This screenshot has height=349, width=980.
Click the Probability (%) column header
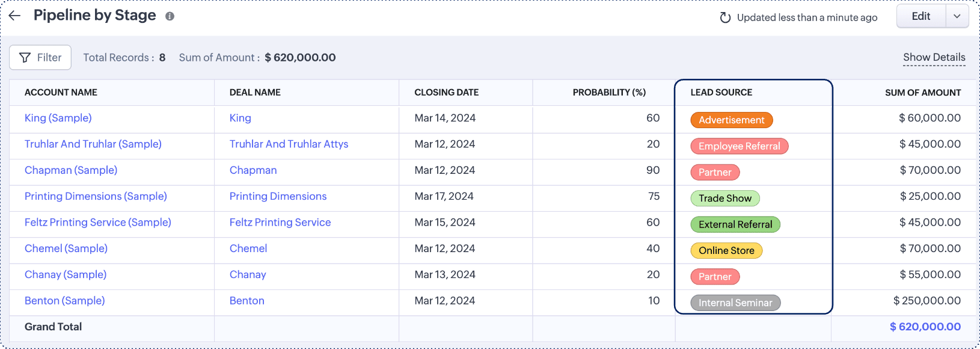(x=608, y=93)
